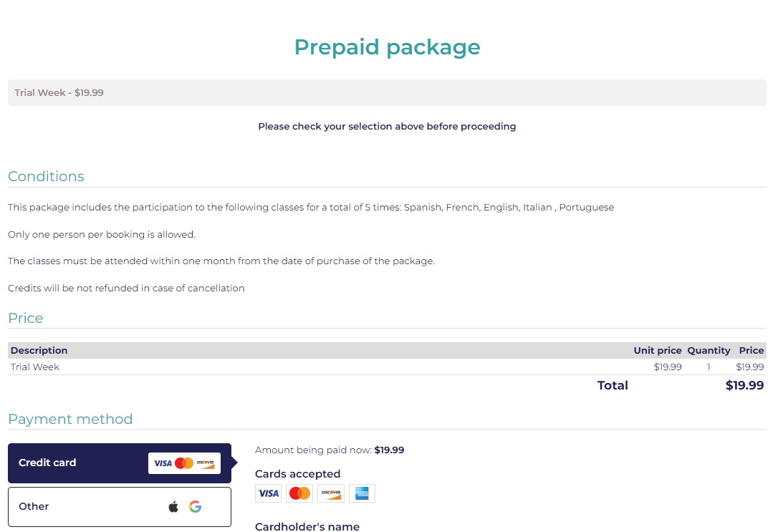Click the Prepaid package heading
778x532 pixels.
(387, 47)
